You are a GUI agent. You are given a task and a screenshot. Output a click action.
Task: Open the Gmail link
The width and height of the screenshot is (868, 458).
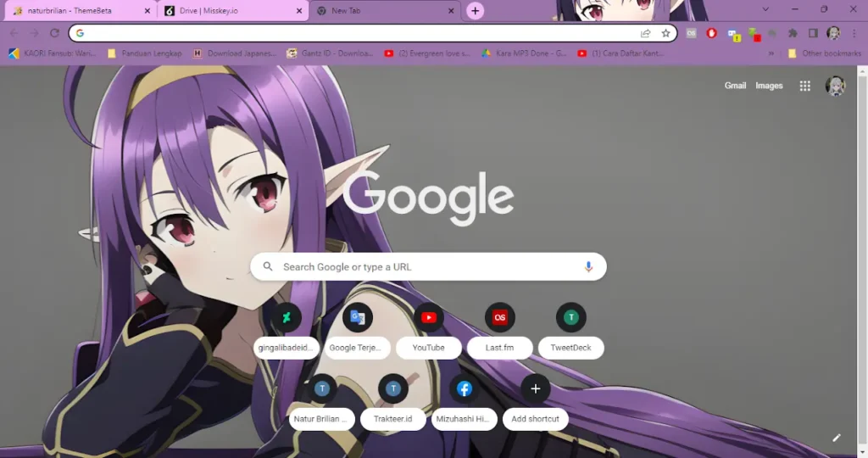(x=735, y=86)
